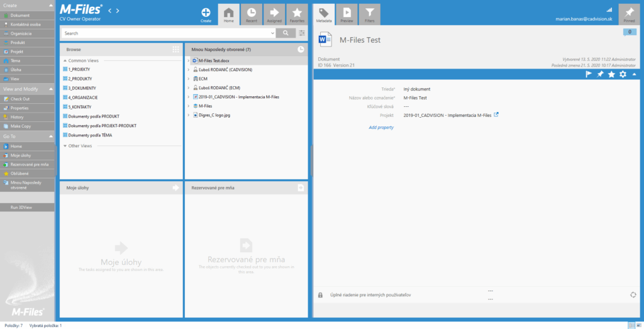Open the Favorites tab
The height and width of the screenshot is (329, 644).
tap(297, 15)
